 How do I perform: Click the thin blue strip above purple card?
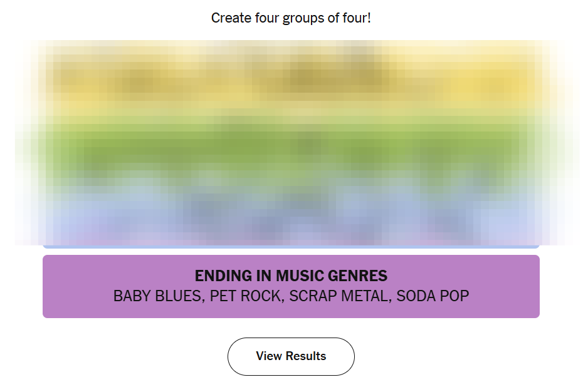tap(291, 247)
